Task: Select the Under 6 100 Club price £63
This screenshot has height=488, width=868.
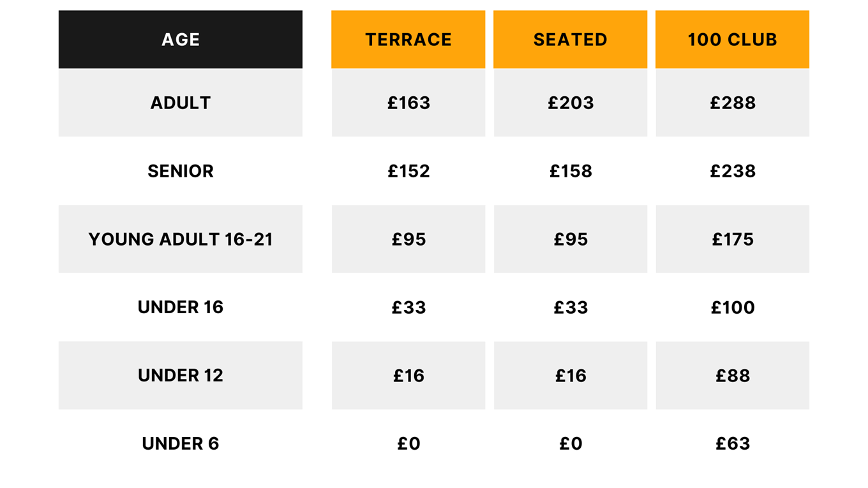Action: [732, 443]
